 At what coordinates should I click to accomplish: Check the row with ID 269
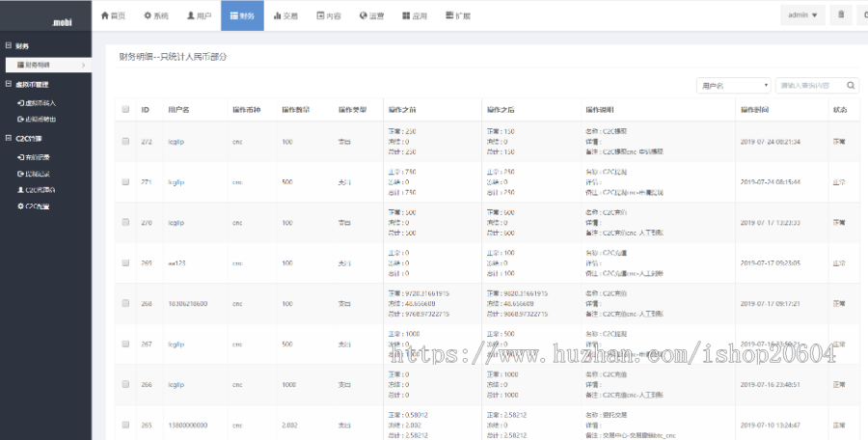(x=125, y=262)
